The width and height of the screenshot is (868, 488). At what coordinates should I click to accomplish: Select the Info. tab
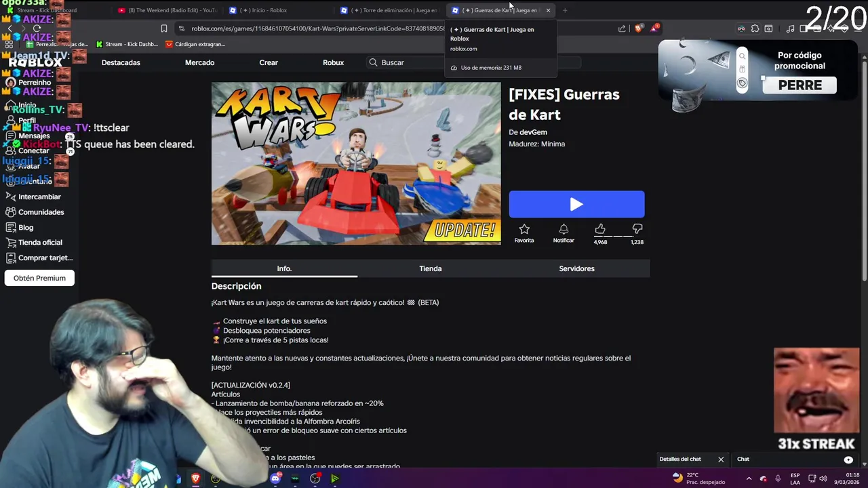tap(284, 268)
